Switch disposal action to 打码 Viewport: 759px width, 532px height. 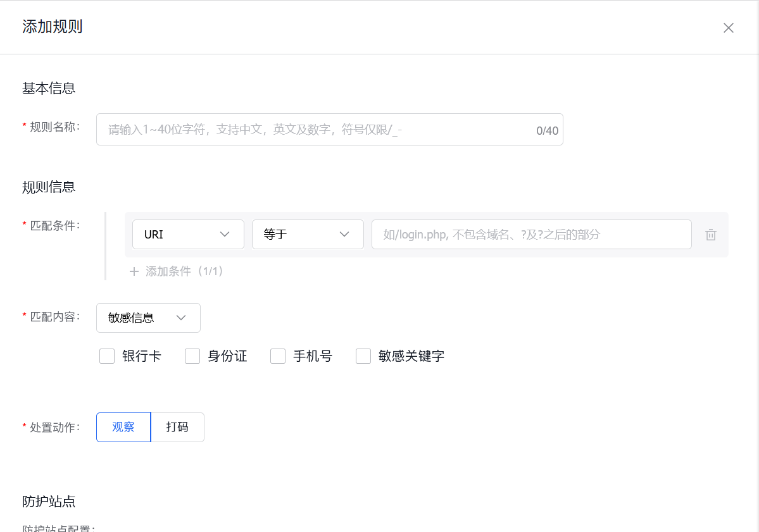click(177, 427)
